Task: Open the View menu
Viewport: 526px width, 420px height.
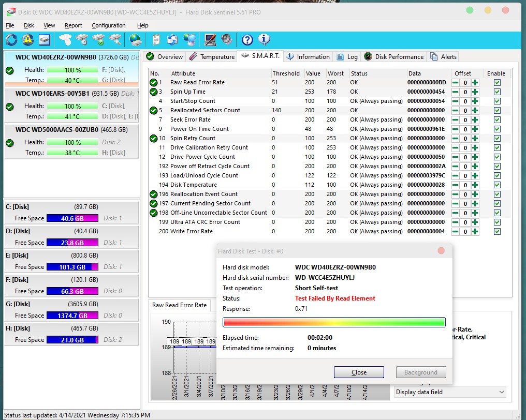Action: point(49,25)
